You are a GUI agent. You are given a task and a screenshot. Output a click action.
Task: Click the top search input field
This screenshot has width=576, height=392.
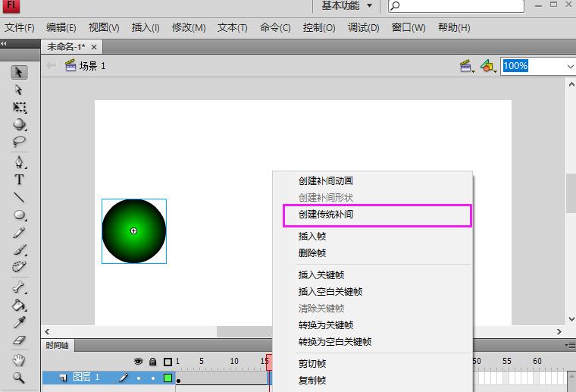[x=456, y=6]
